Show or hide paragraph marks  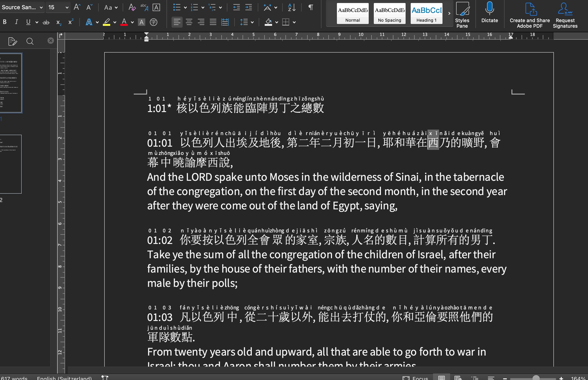coord(310,7)
